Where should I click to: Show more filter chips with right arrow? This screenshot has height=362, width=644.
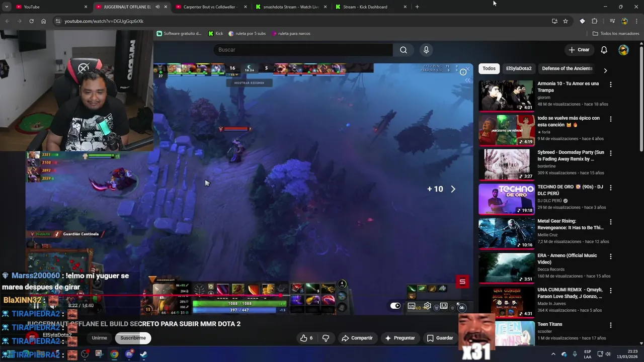[x=605, y=70]
